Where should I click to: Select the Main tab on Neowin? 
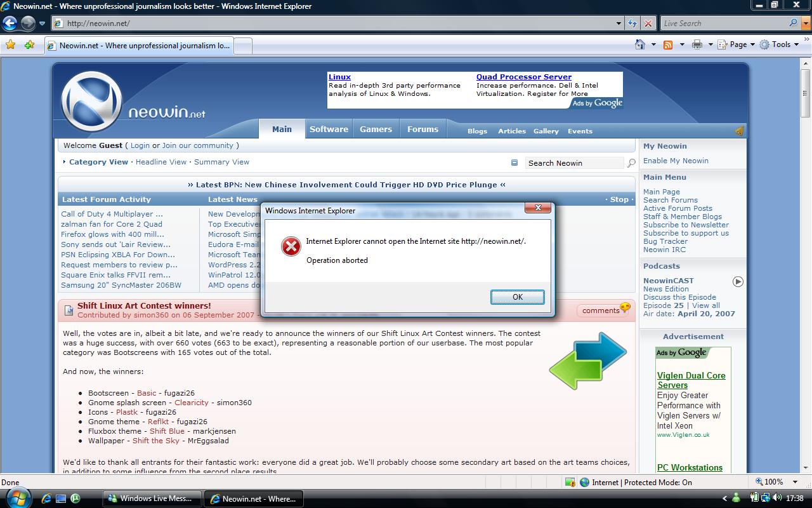click(282, 129)
